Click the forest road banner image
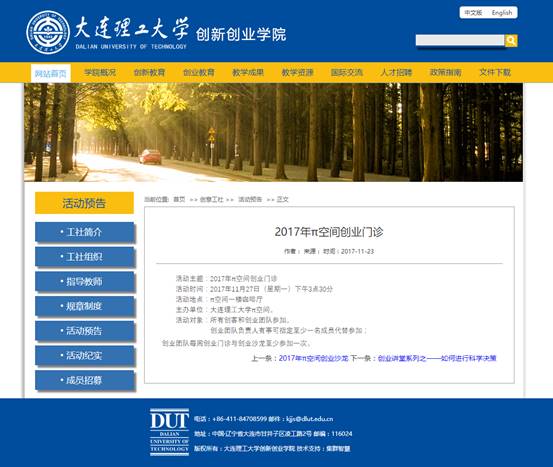 point(273,132)
